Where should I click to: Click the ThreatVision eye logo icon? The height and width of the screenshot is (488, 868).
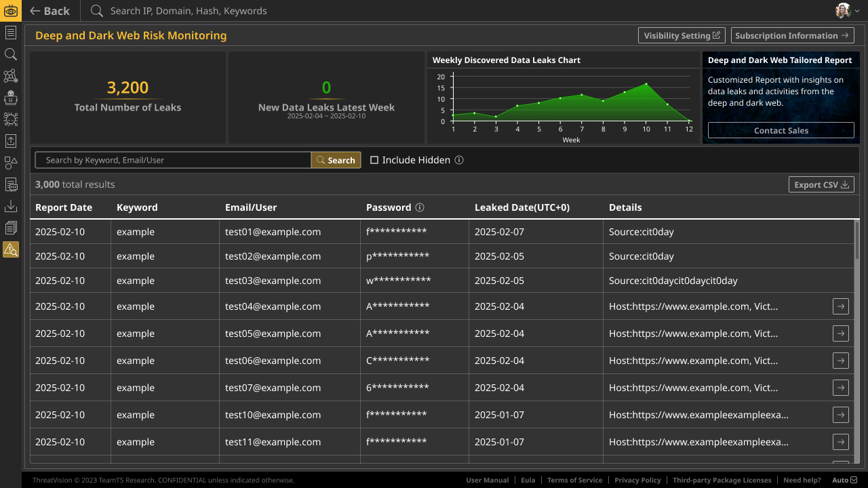click(10, 10)
